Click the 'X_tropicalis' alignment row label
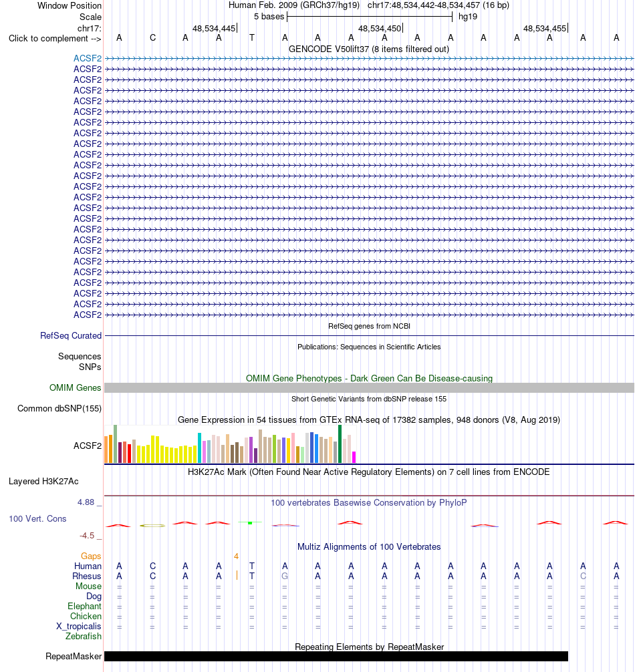This screenshot has height=672, width=635. point(79,626)
